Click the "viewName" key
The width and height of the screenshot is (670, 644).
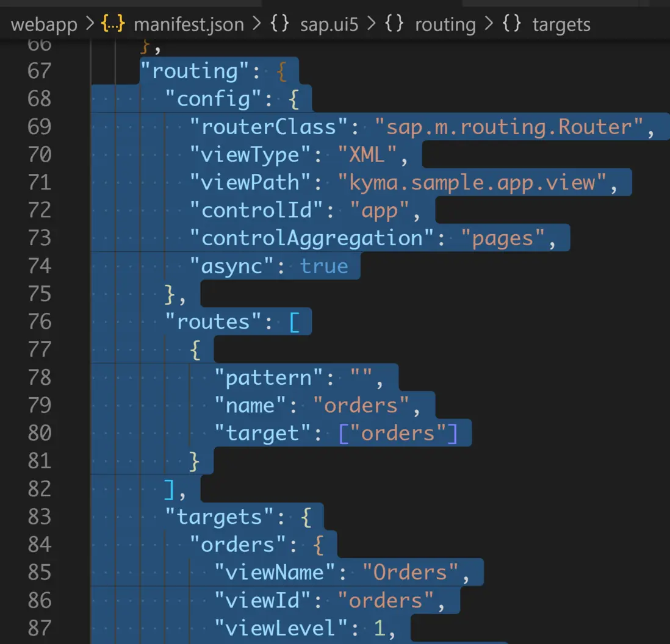pos(275,572)
